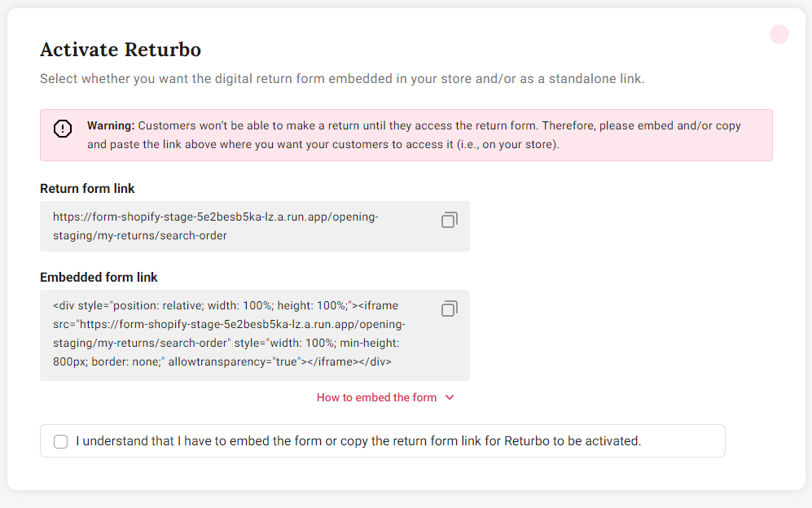This screenshot has width=812, height=508.
Task: Click the 'Return form link' label
Action: 87,189
